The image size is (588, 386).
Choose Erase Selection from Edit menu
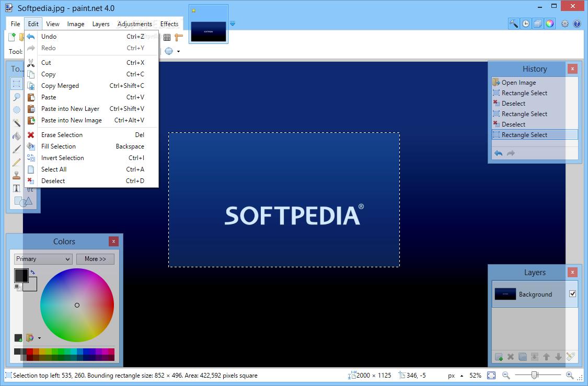click(x=92, y=134)
